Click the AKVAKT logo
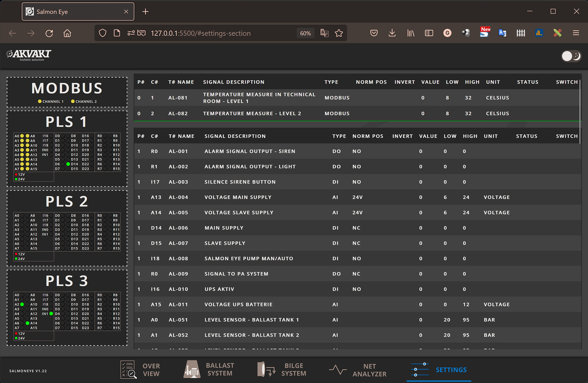 pyautogui.click(x=29, y=55)
